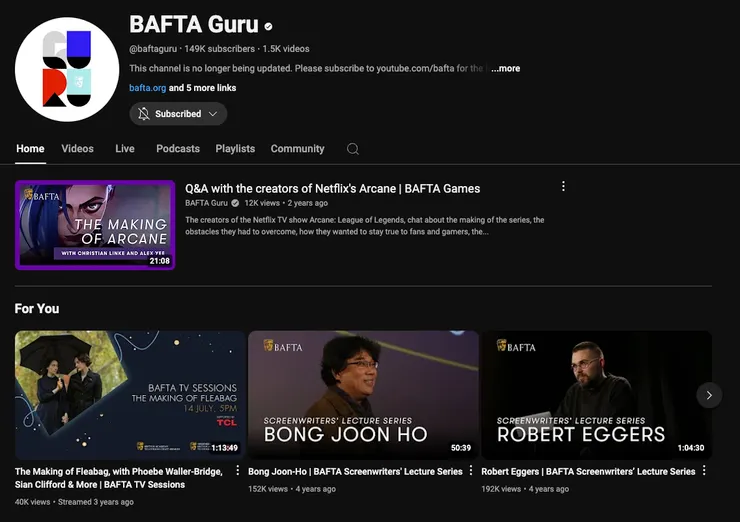
Task: Open Bong Joon-Ho Screenwriters' Lecture title
Action: coord(355,471)
